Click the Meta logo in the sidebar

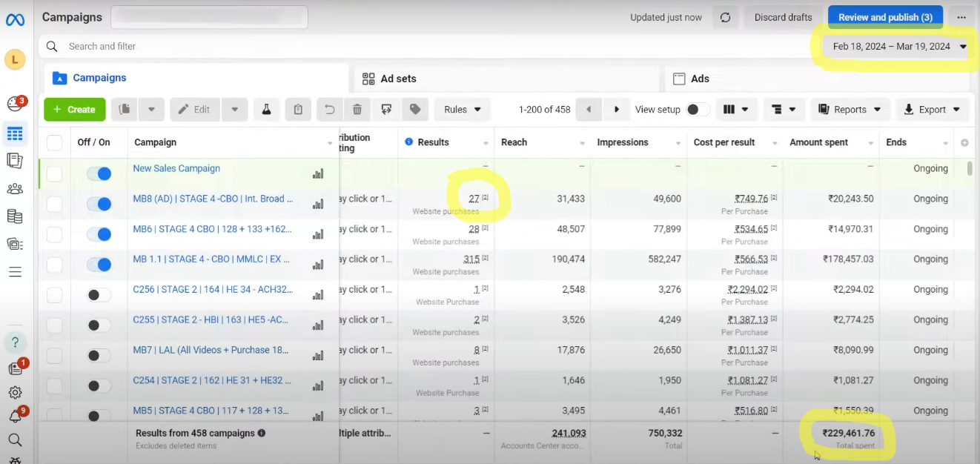pyautogui.click(x=15, y=20)
